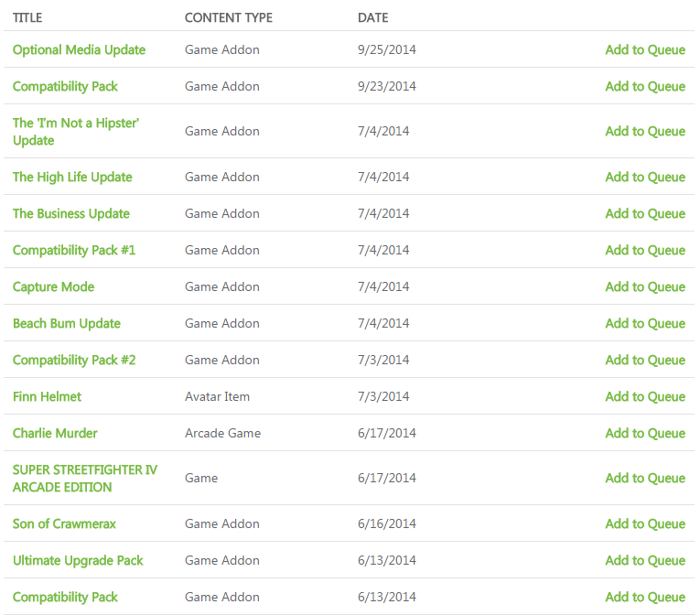
Task: Click the TITLE column header
Action: [27, 18]
